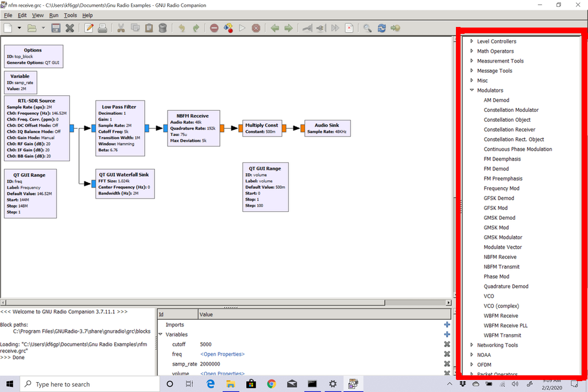Click the flow graph horizontal scrollbar
The width and height of the screenshot is (588, 392).
(195, 302)
